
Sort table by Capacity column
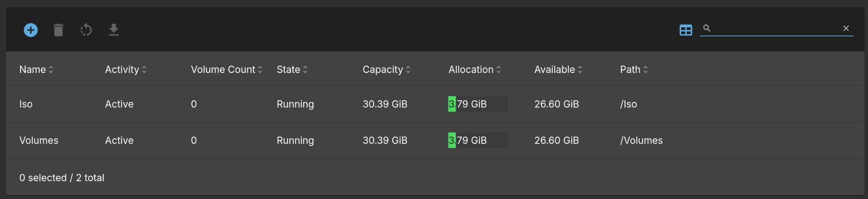coord(386,69)
